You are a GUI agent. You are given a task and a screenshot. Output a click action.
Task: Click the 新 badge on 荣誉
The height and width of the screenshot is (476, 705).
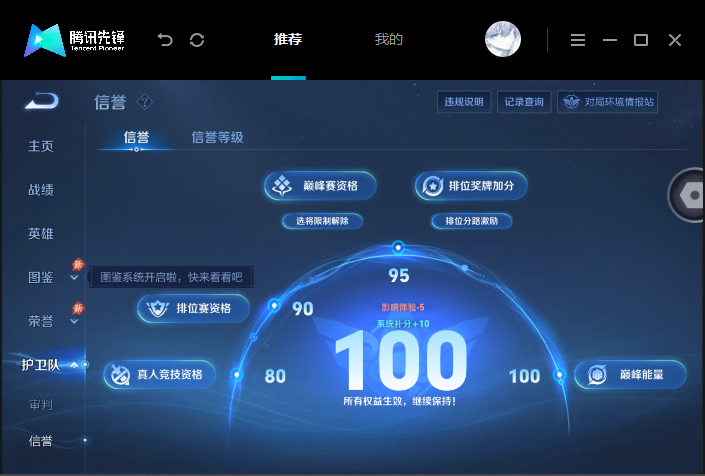tap(78, 308)
